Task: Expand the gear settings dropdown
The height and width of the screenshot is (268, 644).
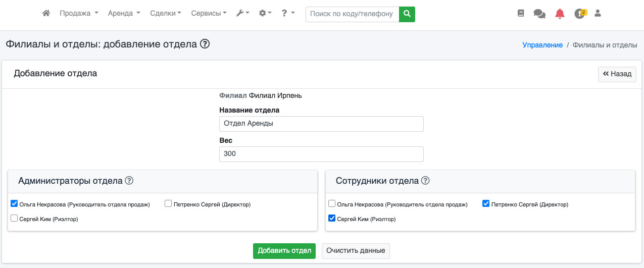Action: 265,14
